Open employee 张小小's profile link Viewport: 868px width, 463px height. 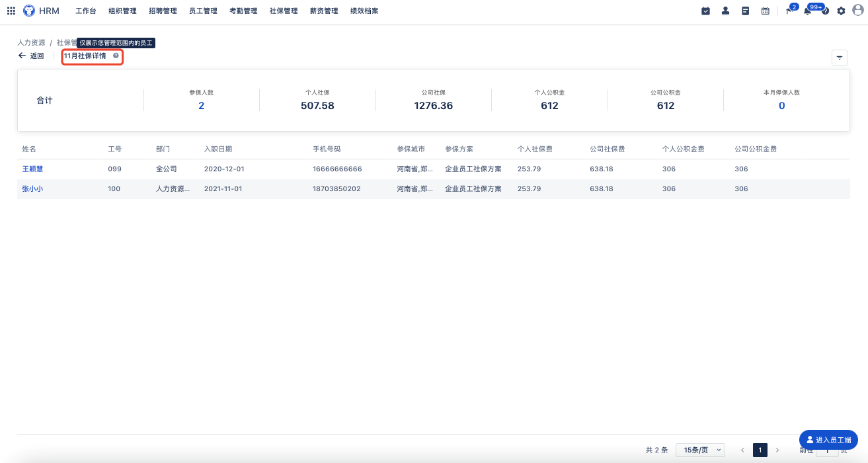32,189
